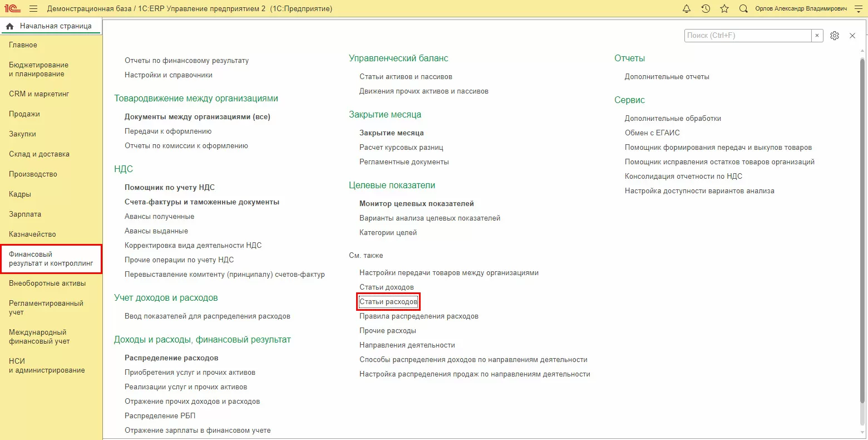Open Правила распределения расходов
868x440 pixels.
point(419,316)
